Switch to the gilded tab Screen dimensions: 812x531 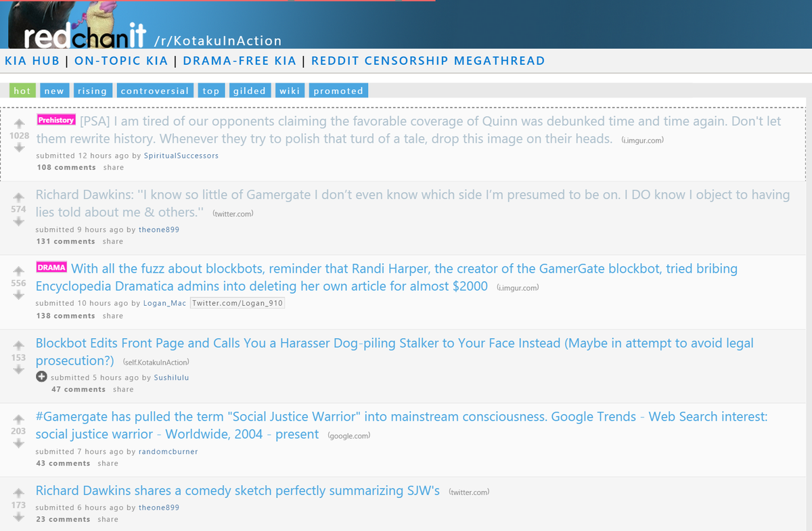pyautogui.click(x=249, y=91)
